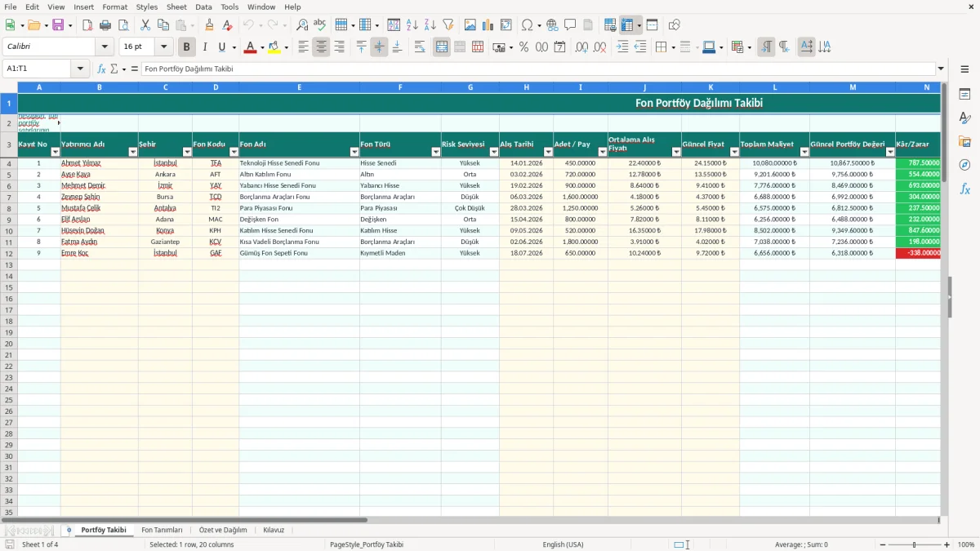The width and height of the screenshot is (980, 551).
Task: Open Print Preview from the toolbar
Action: click(x=122, y=25)
